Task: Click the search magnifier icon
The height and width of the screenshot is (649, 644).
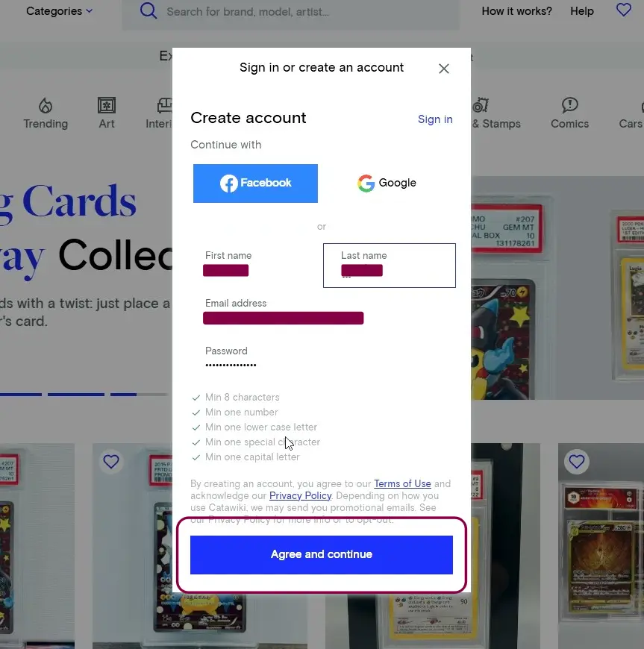Action: 149,10
